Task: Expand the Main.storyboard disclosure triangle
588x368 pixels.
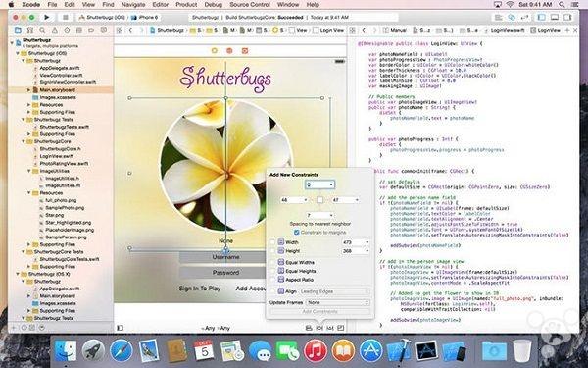Action: click(28, 89)
